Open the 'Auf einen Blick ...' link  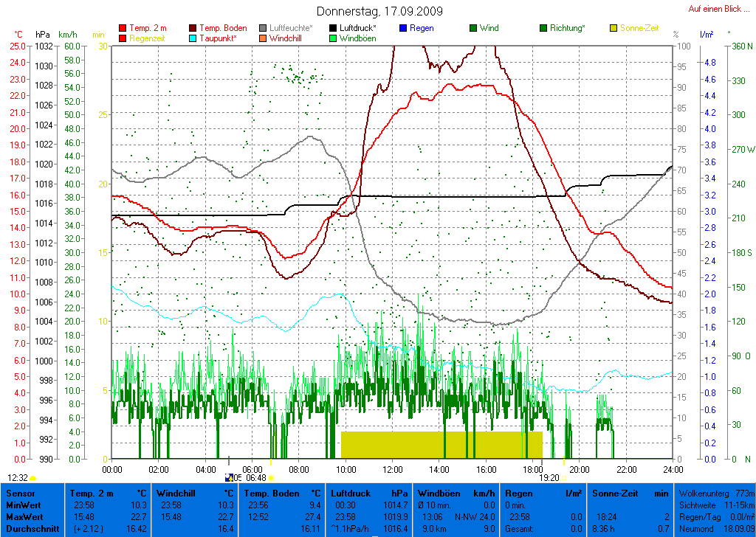715,9
